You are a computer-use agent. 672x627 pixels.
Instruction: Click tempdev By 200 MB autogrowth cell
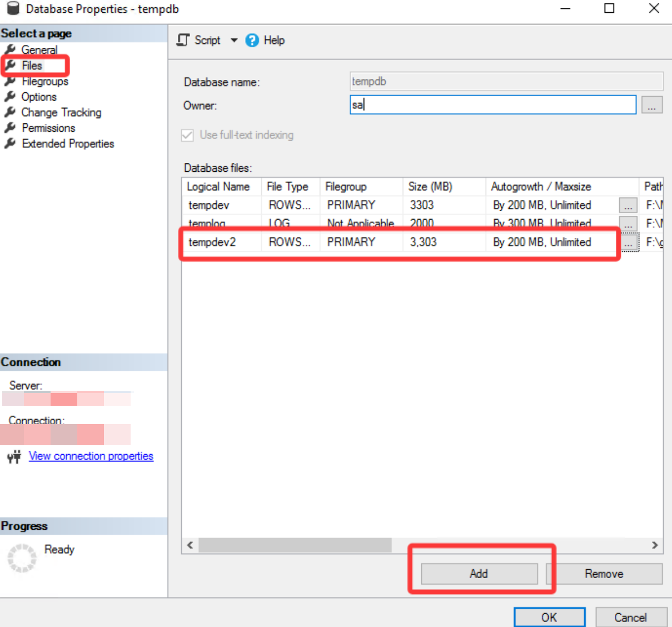coord(552,205)
